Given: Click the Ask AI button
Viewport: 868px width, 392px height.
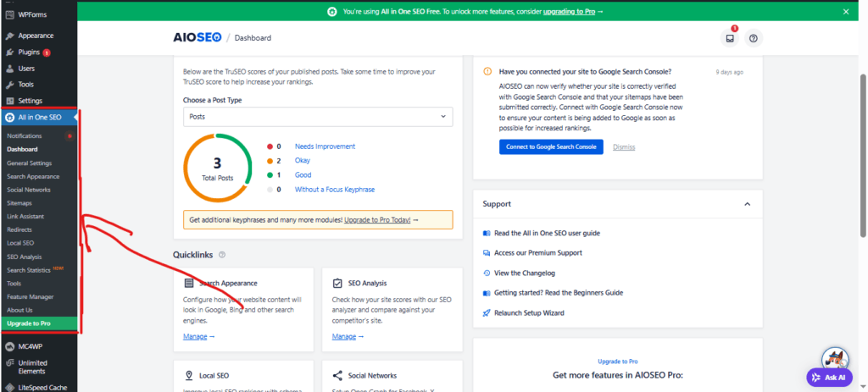Looking at the screenshot, I should [829, 378].
